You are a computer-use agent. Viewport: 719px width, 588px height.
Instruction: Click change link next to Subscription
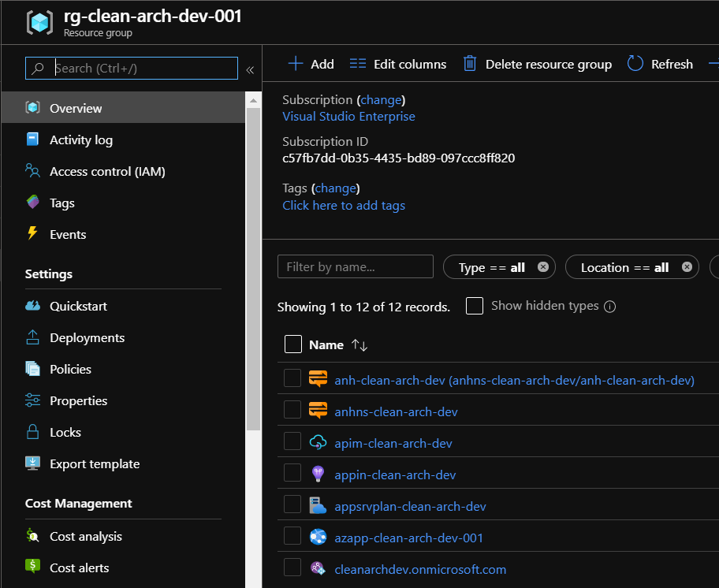[x=381, y=99]
